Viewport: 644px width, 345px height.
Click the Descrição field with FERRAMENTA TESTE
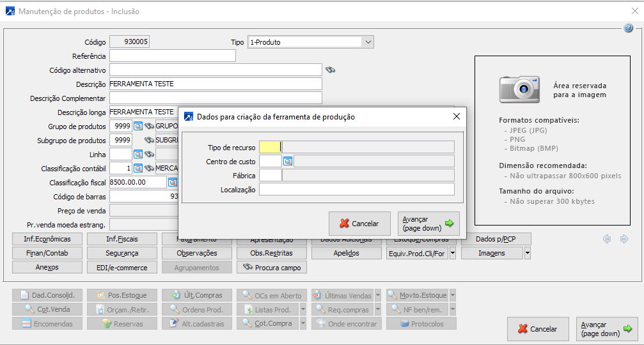point(216,84)
